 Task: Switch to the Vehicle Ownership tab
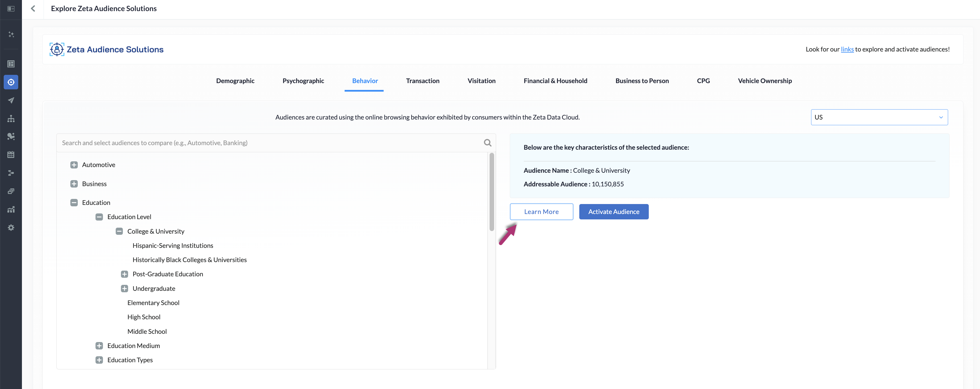[765, 81]
